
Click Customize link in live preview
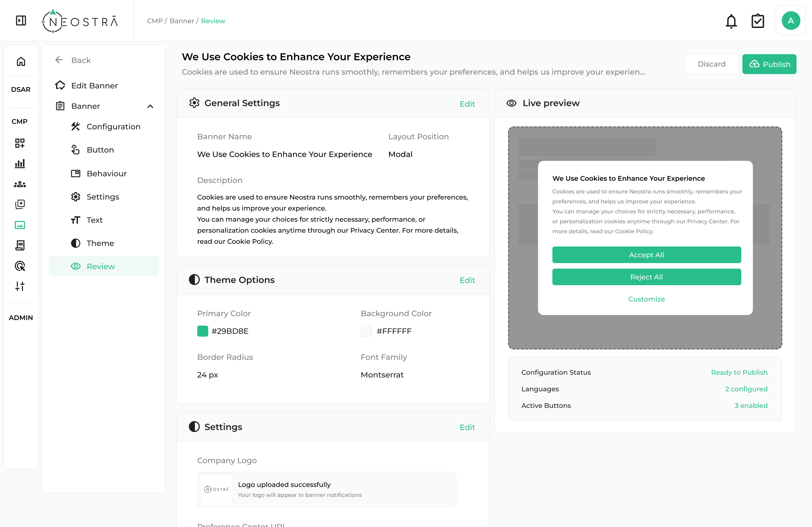point(646,299)
